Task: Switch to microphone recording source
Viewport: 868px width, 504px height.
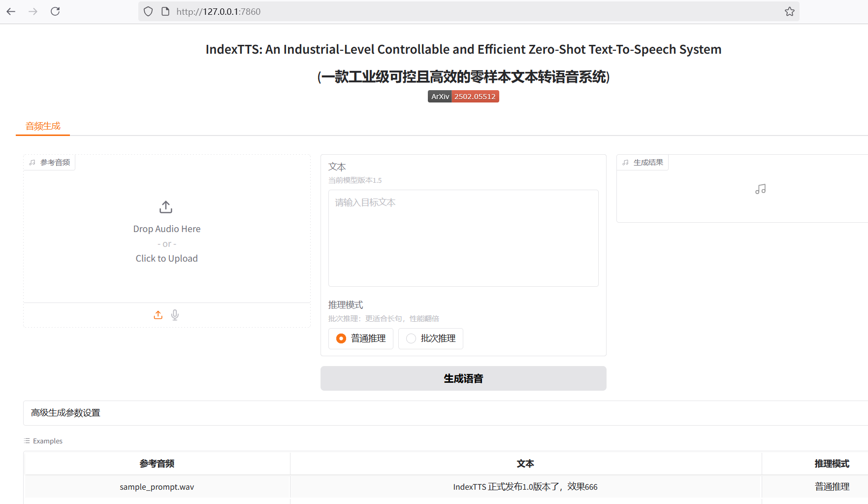Action: pos(175,315)
